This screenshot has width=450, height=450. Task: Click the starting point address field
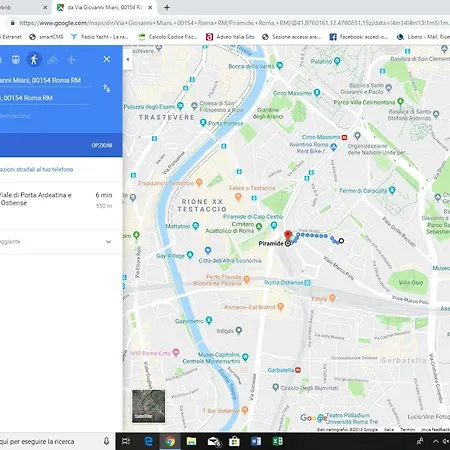[45, 80]
